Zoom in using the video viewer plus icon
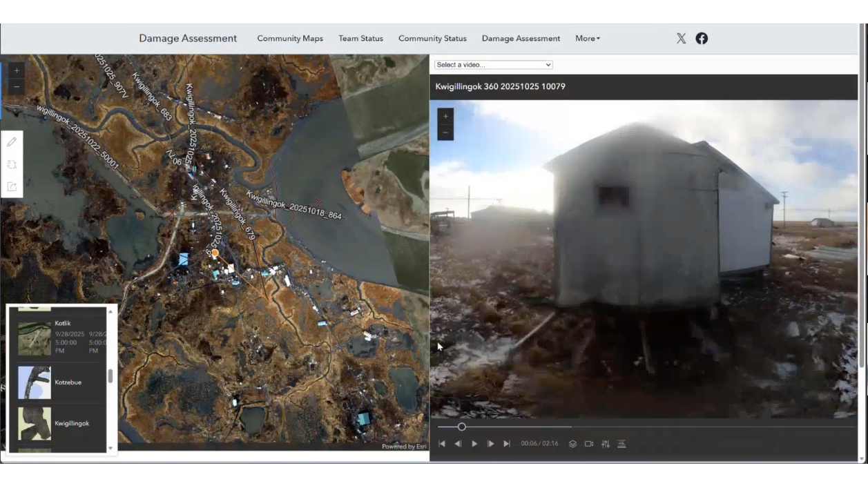The height and width of the screenshot is (488, 868). tap(445, 116)
